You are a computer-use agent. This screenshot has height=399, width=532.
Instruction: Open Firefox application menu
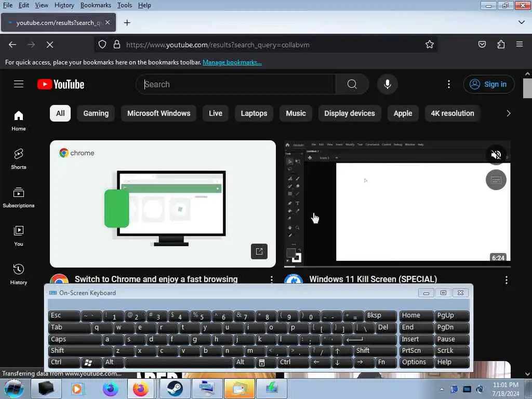(x=520, y=45)
